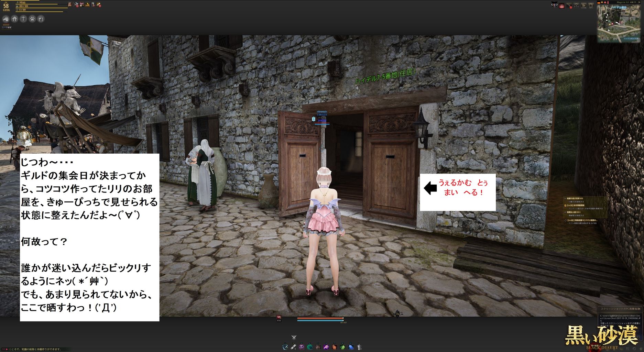Click the blue MP bar
Viewport: 644px width, 352px height.
[x=320, y=321]
